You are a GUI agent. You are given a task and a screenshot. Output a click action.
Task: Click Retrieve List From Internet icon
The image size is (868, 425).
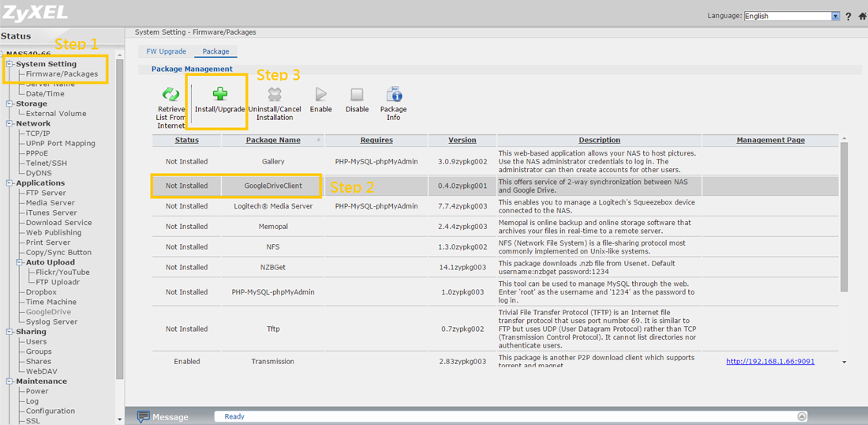pyautogui.click(x=170, y=94)
